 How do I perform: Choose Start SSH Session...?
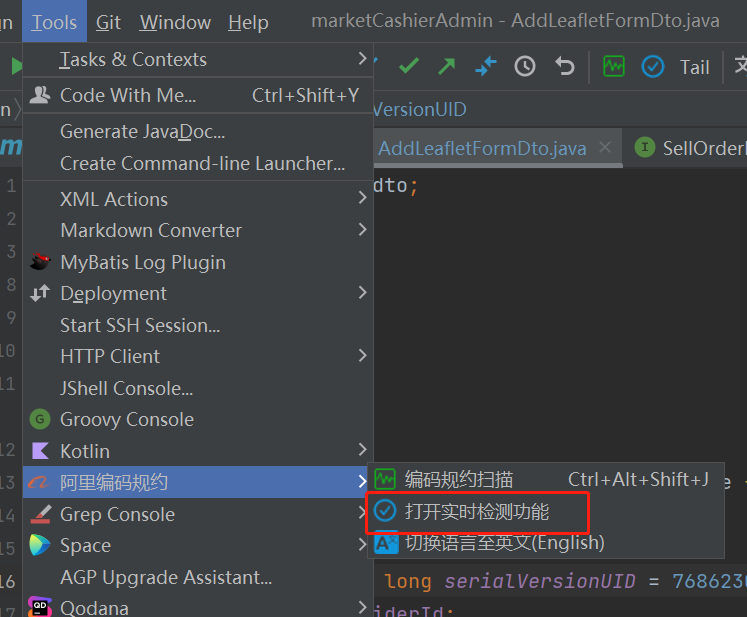coord(198,325)
